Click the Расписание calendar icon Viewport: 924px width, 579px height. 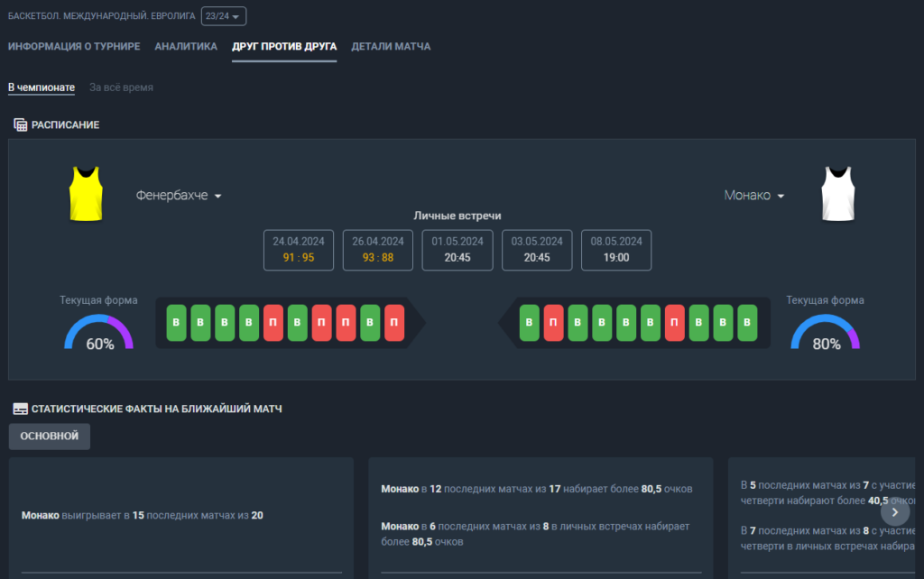pos(20,124)
